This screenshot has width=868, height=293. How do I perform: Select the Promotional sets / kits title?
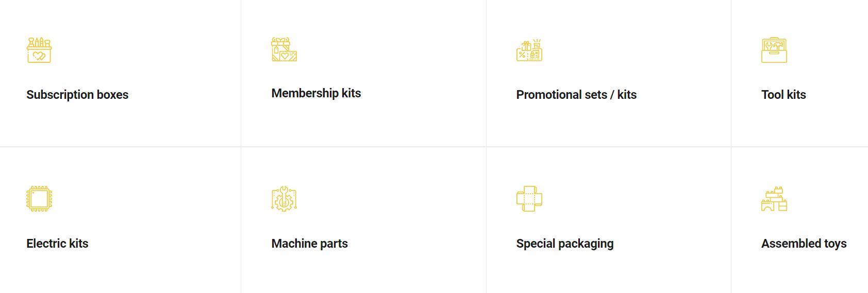pos(576,95)
